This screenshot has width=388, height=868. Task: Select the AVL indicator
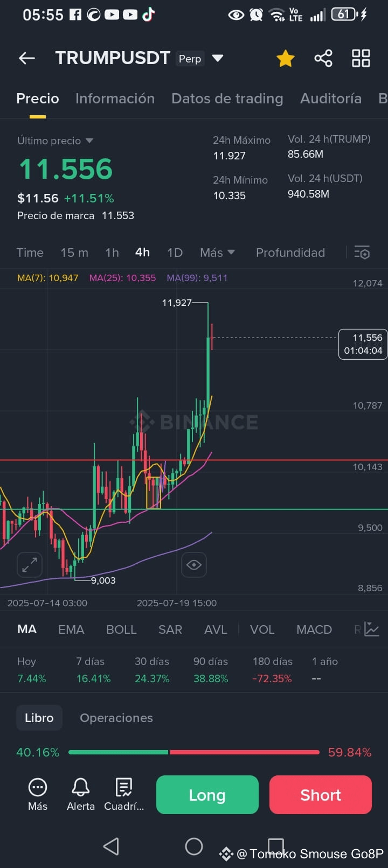(x=216, y=629)
